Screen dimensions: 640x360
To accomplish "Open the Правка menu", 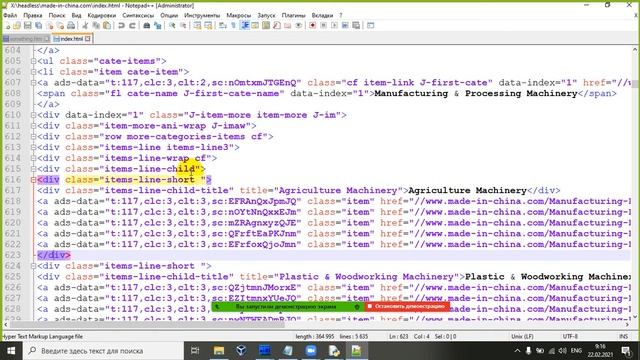I will coord(33,15).
